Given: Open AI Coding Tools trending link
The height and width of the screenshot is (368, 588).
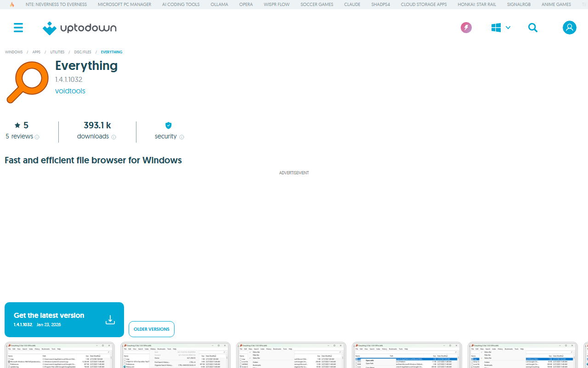Looking at the screenshot, I should coord(181,5).
